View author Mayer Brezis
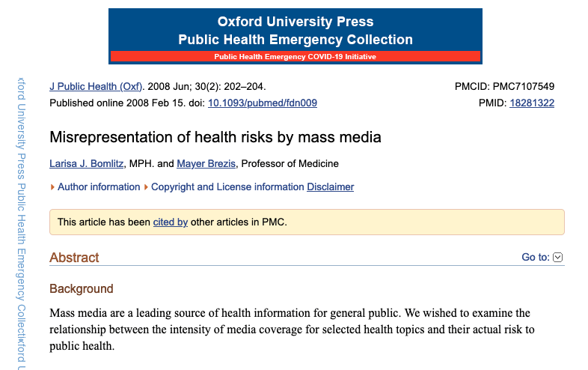This screenshot has width=588, height=370. coord(206,164)
